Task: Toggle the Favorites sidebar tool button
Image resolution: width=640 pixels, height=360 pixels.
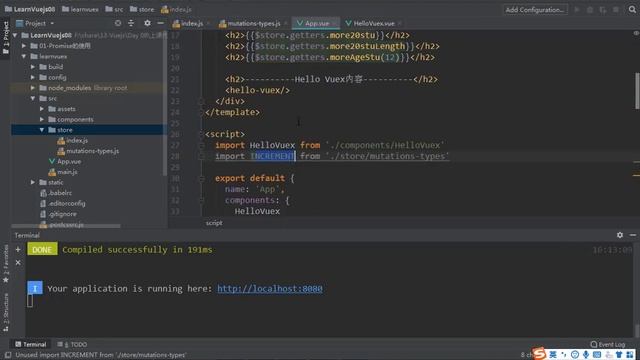Action: click(6, 264)
